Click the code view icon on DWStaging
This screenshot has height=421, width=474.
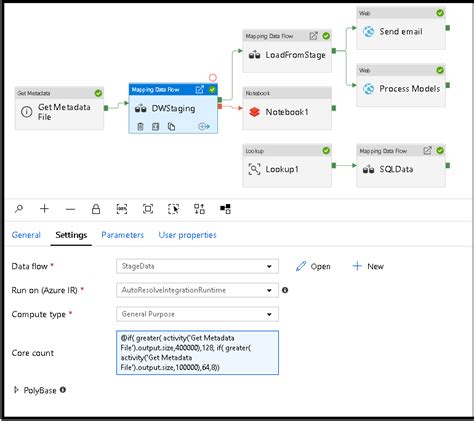155,127
